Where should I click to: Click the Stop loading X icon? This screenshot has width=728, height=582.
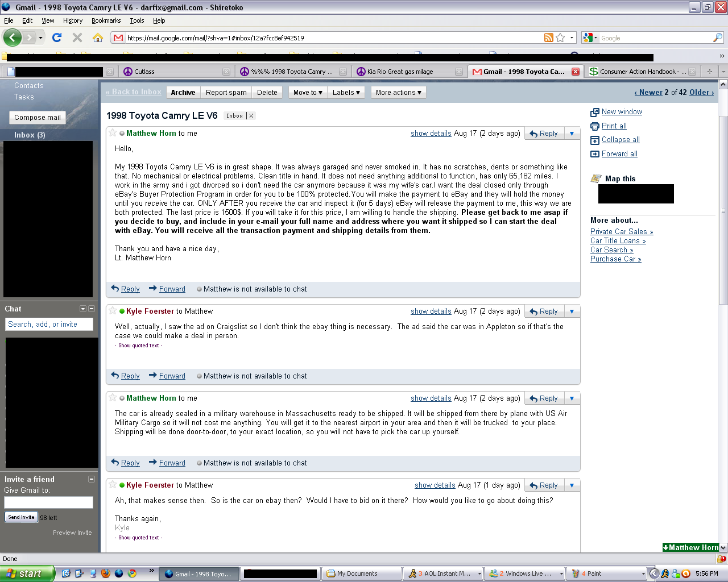tap(77, 38)
